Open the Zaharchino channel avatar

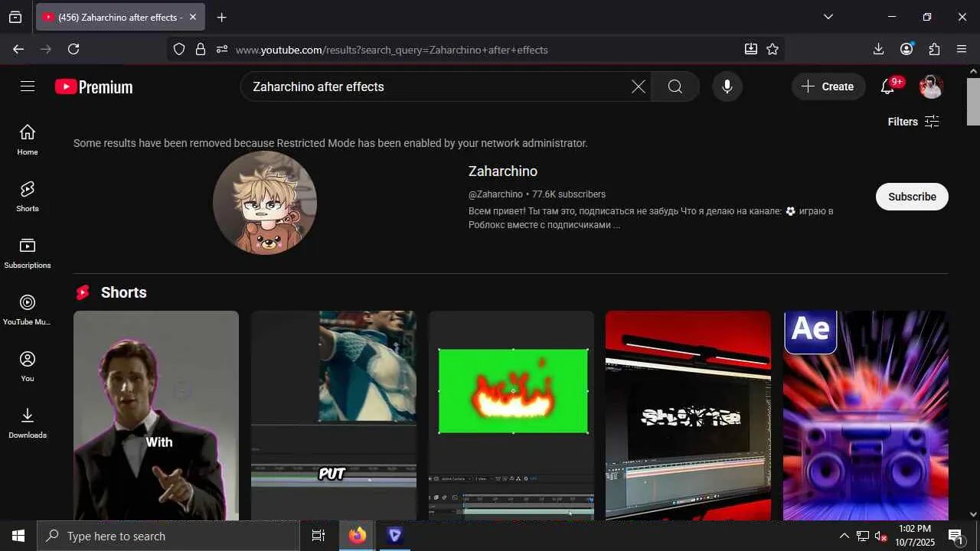[265, 203]
